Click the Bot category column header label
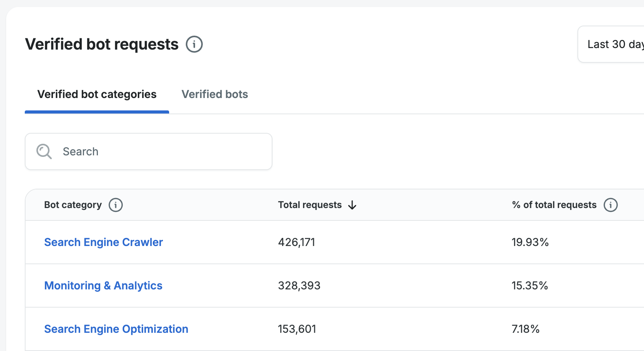The width and height of the screenshot is (644, 351). [x=73, y=205]
